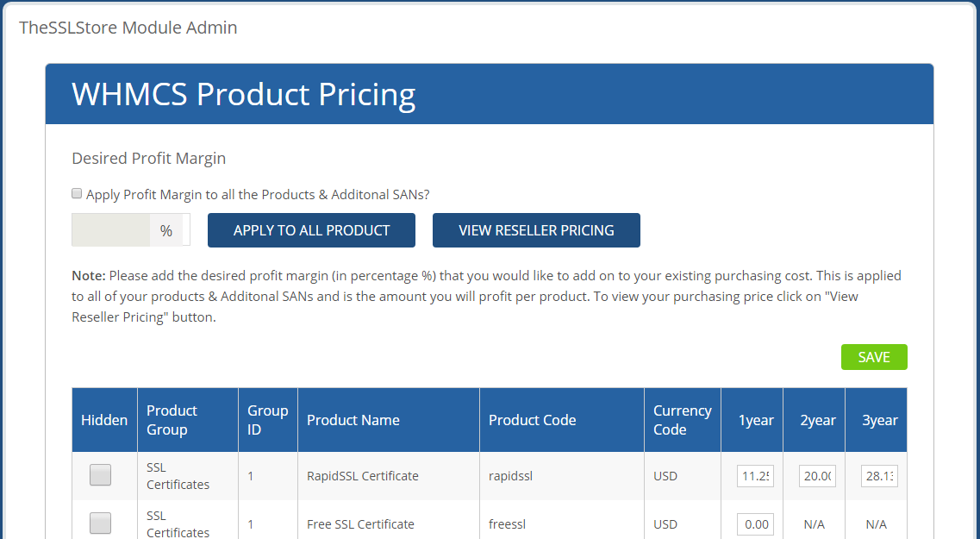
Task: Edit RapidSSL 3year price field
Action: 879,476
